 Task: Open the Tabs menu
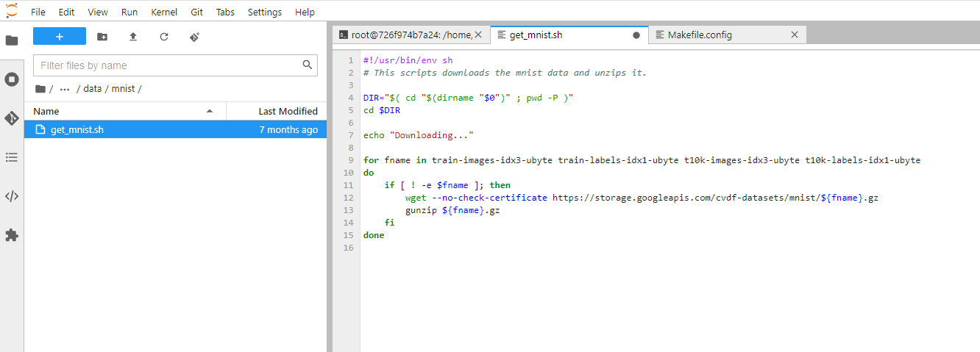point(225,12)
